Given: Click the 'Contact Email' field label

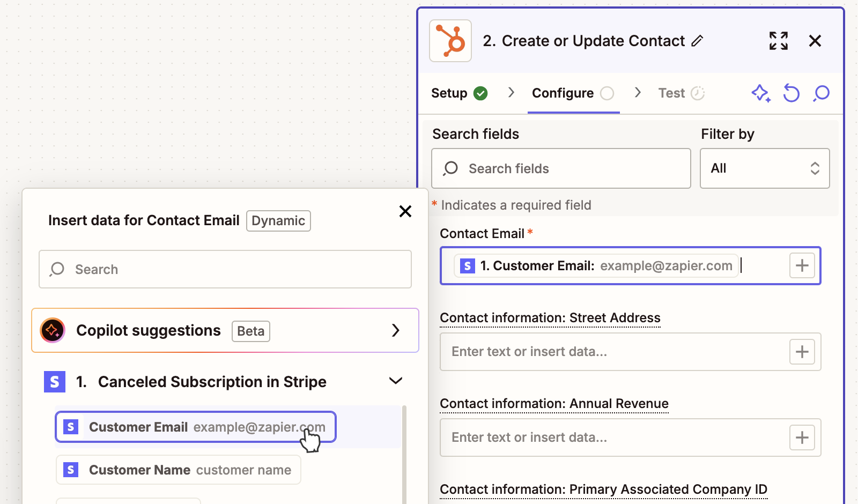Looking at the screenshot, I should [482, 234].
